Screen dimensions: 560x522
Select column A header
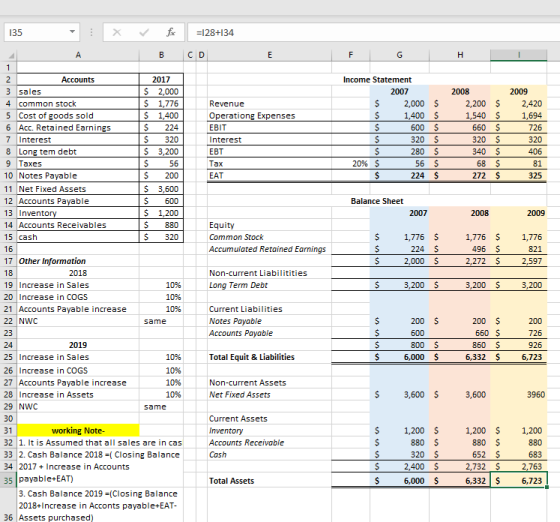(78, 55)
